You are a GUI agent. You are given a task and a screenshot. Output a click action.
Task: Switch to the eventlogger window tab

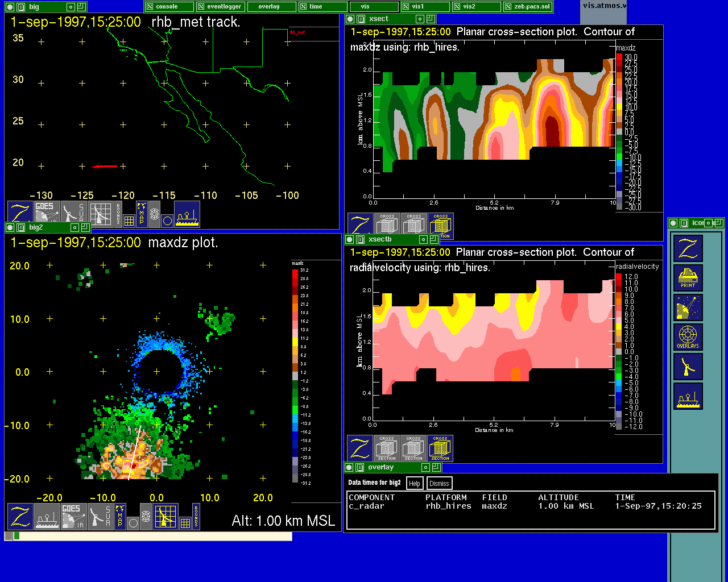(x=221, y=7)
